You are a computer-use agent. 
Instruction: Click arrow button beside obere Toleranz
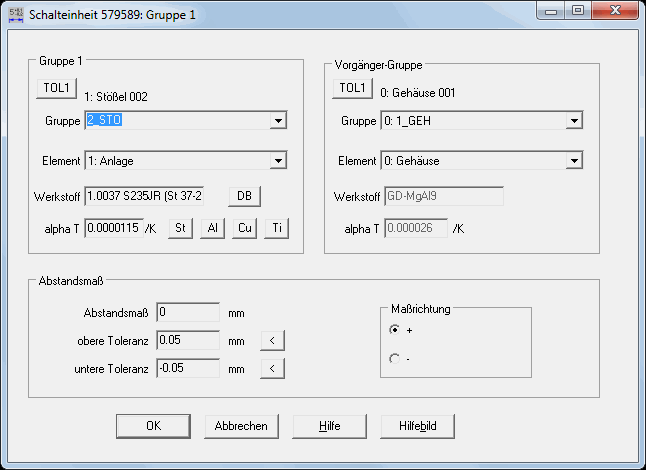tap(273, 341)
